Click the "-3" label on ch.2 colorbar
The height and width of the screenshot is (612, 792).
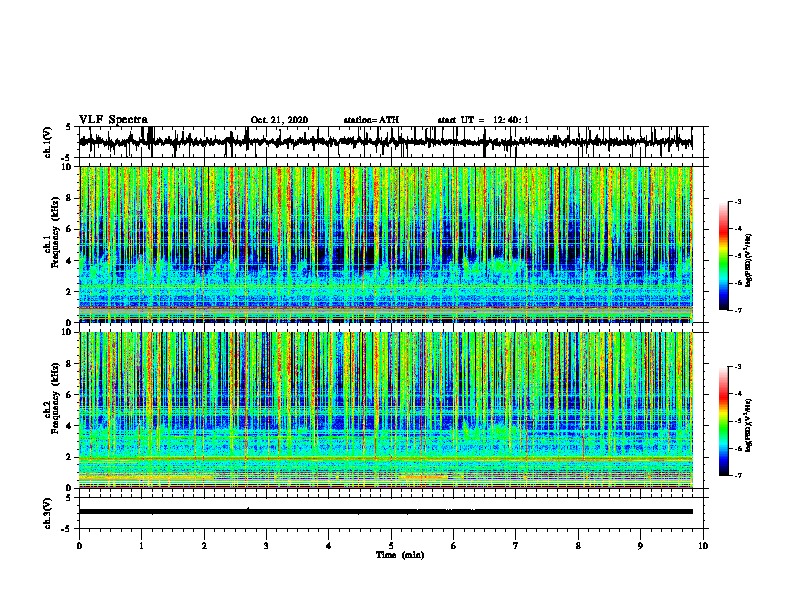tap(738, 367)
